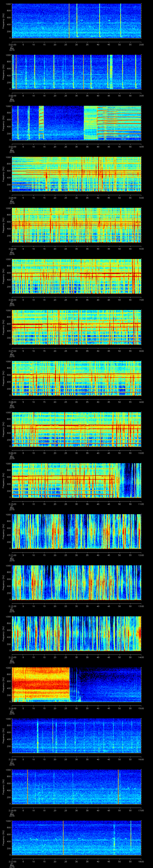Open the spectrogram panel starting at 2:11:00
153x868 pixels.
click(77, 531)
